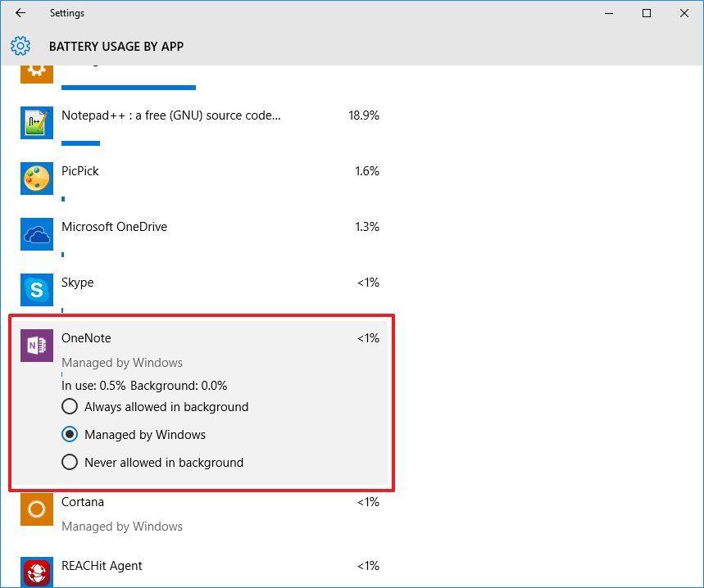Image resolution: width=704 pixels, height=588 pixels.
Task: Click the Notepad++ app icon
Action: [x=36, y=120]
